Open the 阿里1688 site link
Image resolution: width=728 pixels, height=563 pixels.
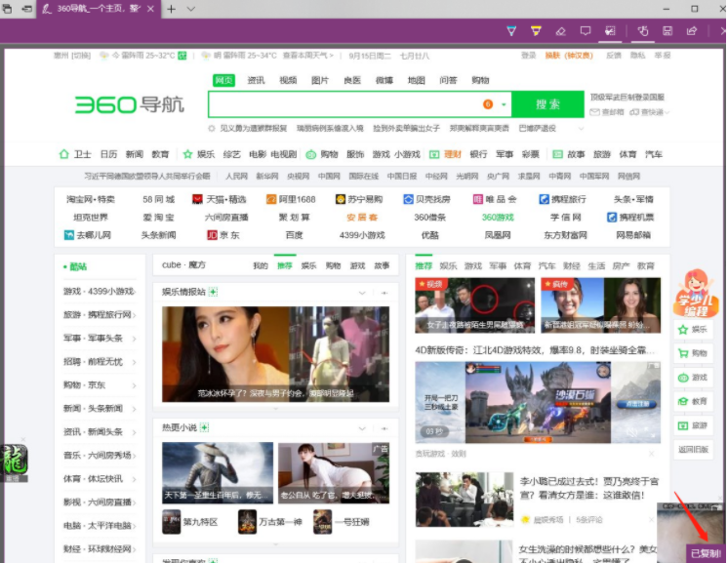click(293, 199)
